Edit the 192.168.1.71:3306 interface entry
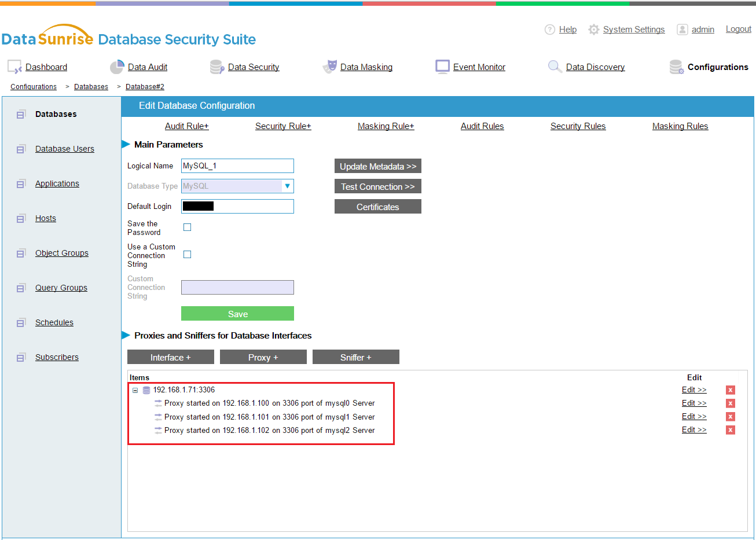The height and width of the screenshot is (540, 756). (x=694, y=390)
